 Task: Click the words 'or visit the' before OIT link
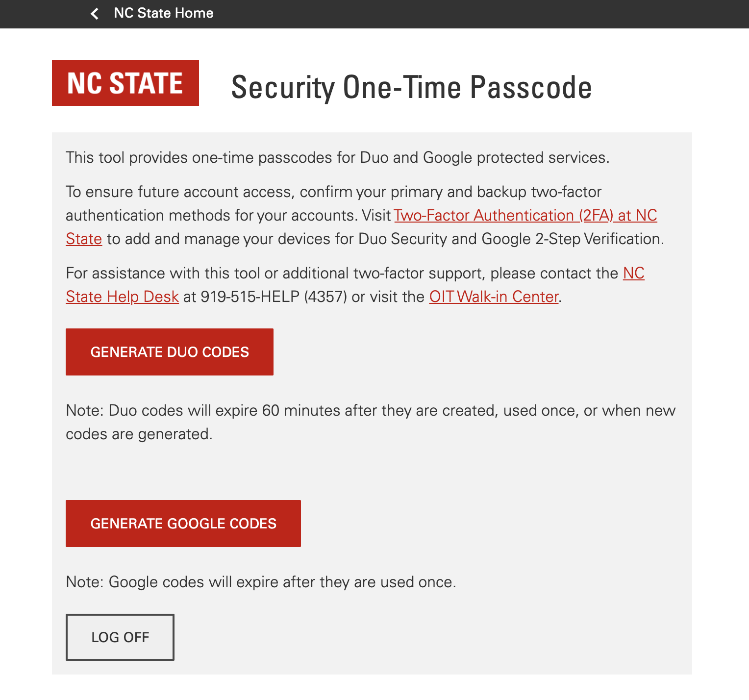(388, 297)
